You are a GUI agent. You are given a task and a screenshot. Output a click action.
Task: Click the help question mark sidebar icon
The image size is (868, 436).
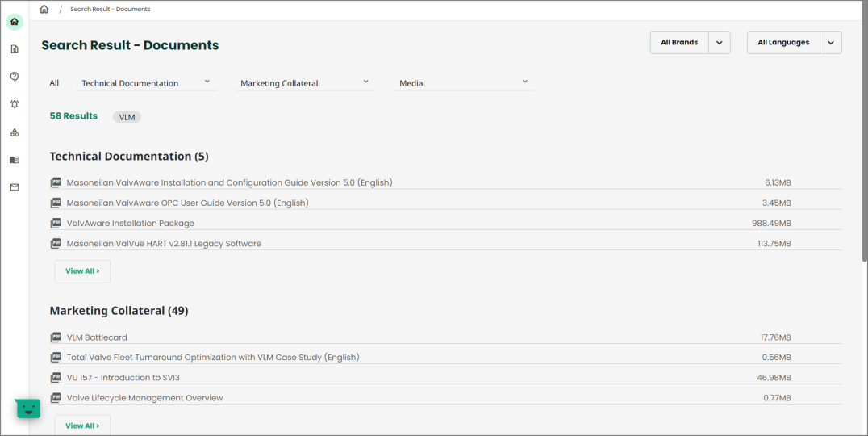15,77
